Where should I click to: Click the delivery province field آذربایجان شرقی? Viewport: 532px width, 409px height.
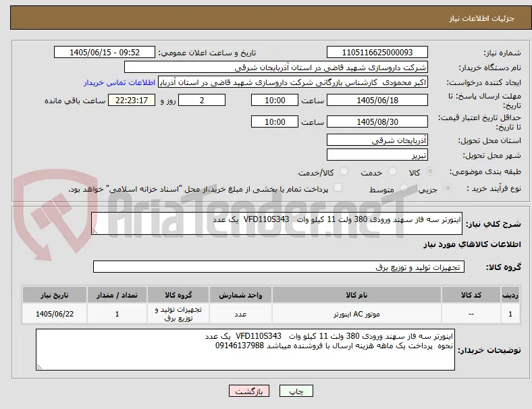(377, 140)
